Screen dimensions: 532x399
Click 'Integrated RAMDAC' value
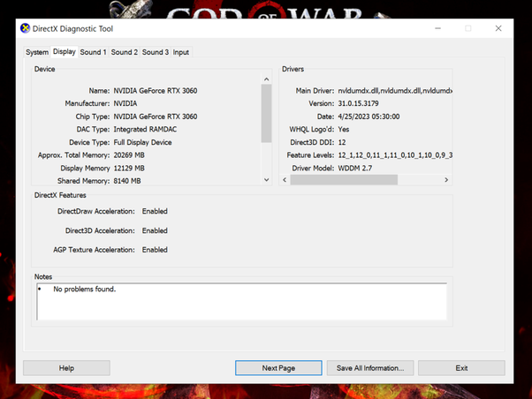pyautogui.click(x=145, y=130)
